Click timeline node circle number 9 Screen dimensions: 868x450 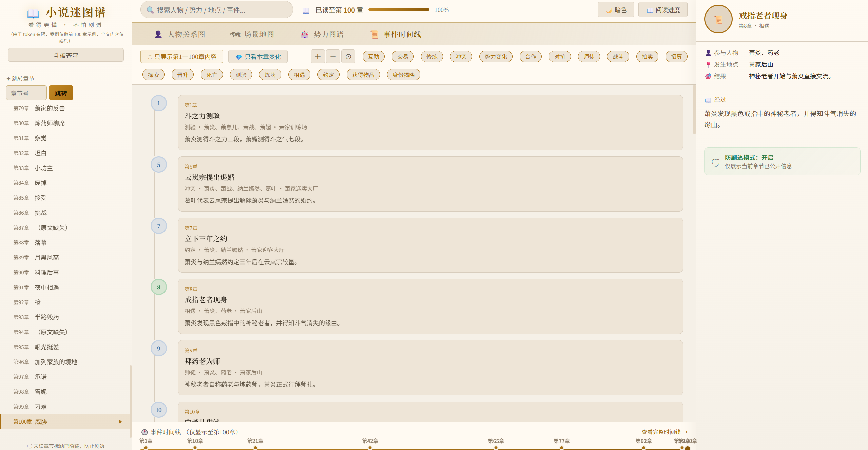158,349
